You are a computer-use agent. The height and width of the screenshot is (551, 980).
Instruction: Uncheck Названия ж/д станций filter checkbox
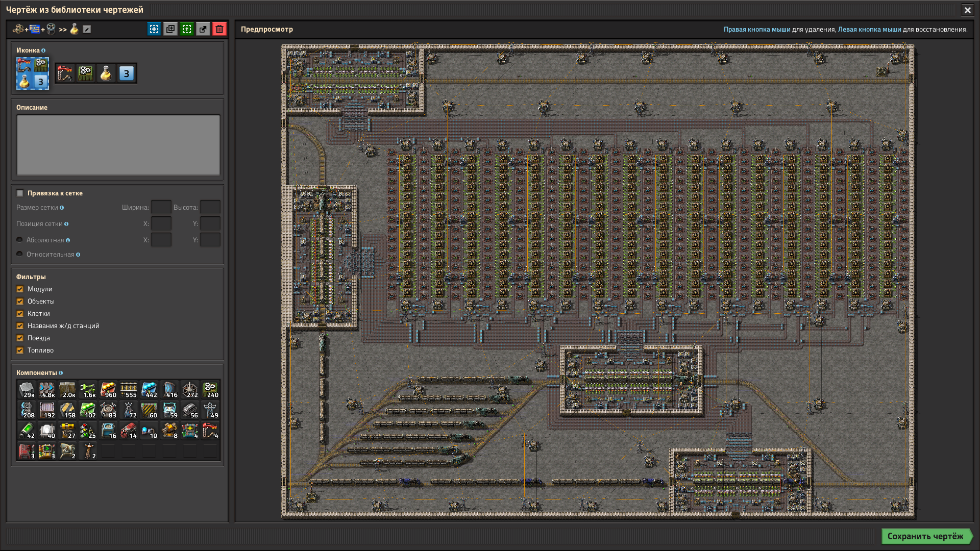point(20,326)
